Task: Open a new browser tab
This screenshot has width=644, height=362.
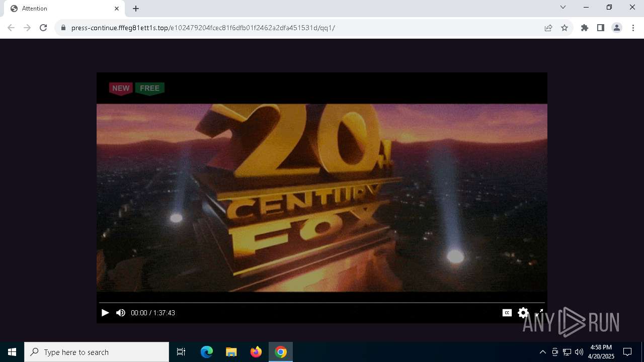Action: (x=136, y=9)
